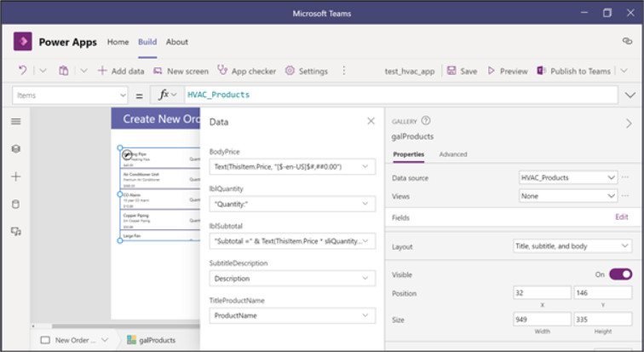Click the link icon at top right

coord(627,41)
